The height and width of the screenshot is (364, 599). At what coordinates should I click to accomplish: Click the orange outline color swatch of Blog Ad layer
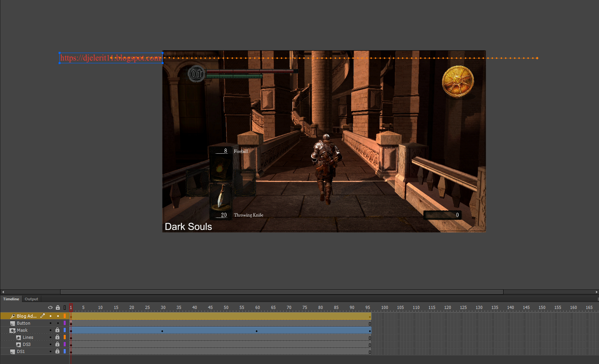65,316
